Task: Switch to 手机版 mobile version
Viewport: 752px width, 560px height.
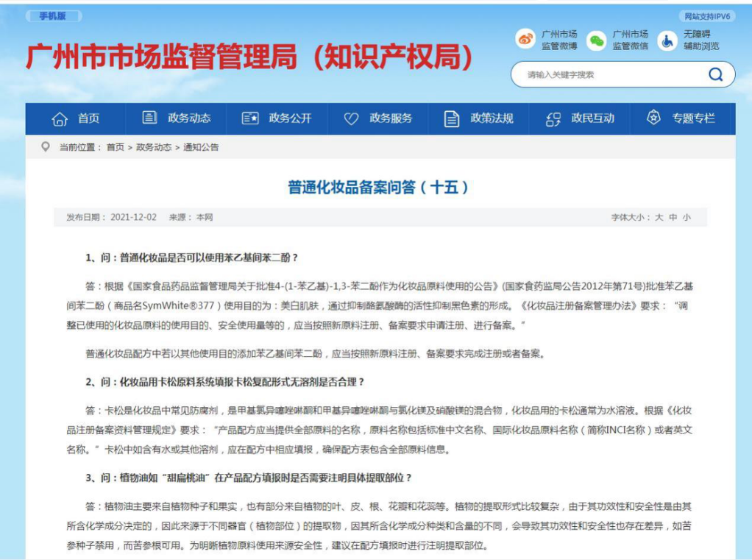Action: [53, 16]
